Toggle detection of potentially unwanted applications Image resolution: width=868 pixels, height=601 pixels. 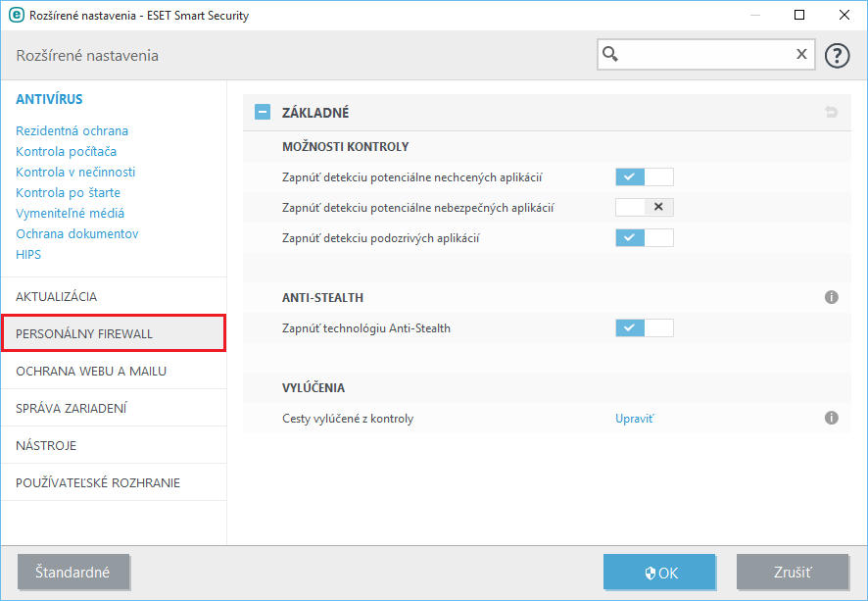pyautogui.click(x=644, y=177)
